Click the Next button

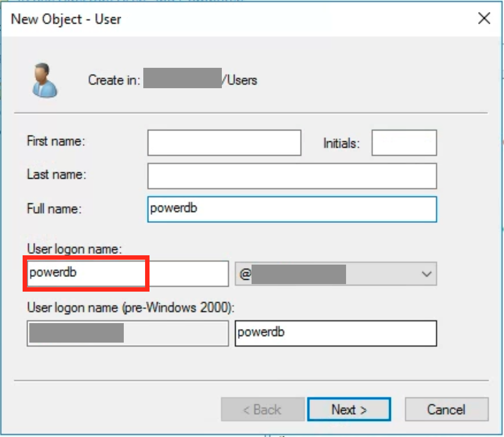point(349,409)
